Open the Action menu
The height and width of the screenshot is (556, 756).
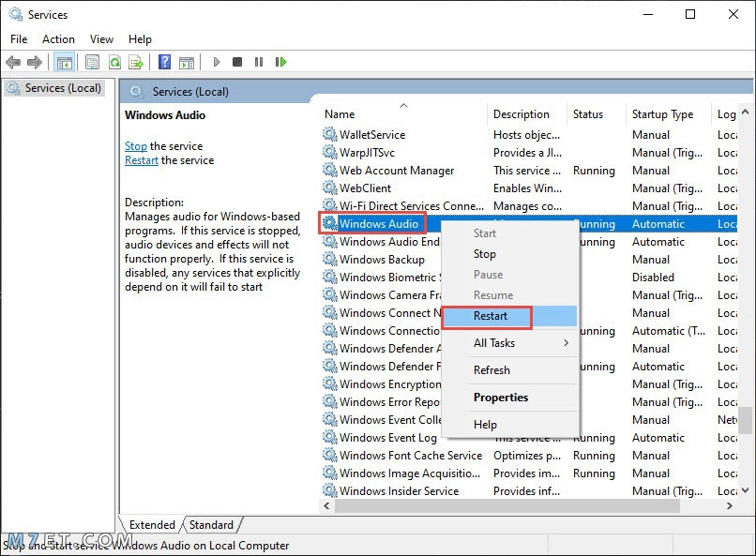(58, 39)
